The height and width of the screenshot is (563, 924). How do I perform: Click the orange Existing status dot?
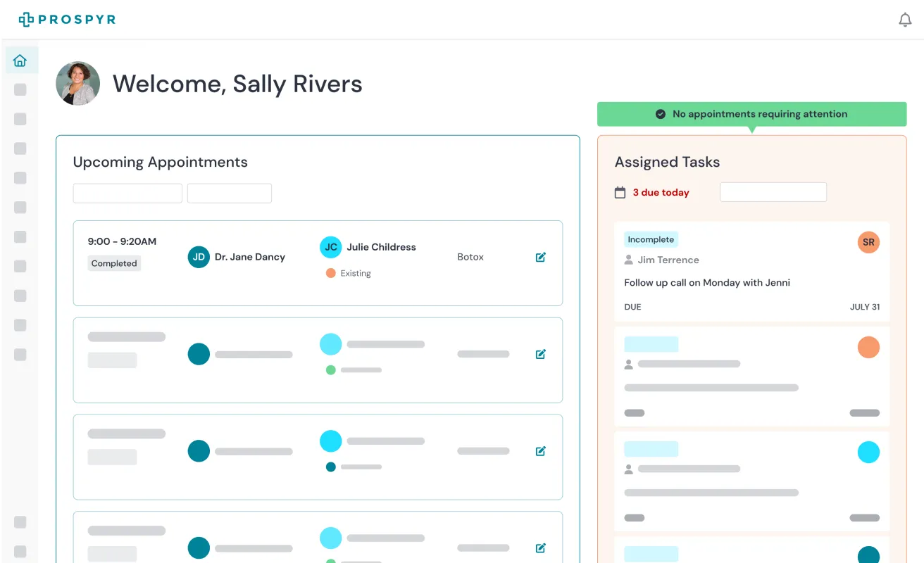coord(330,273)
